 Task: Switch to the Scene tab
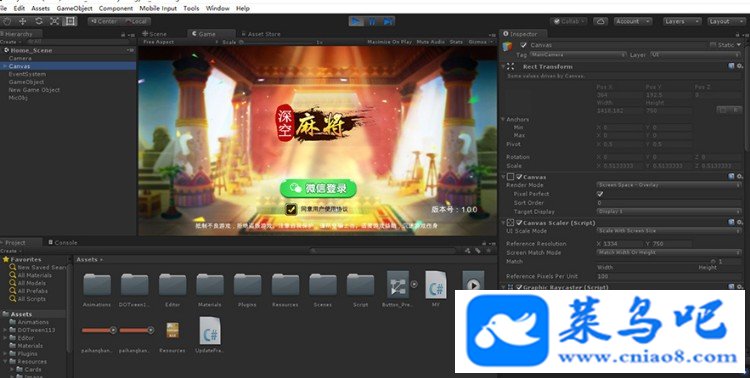(154, 34)
